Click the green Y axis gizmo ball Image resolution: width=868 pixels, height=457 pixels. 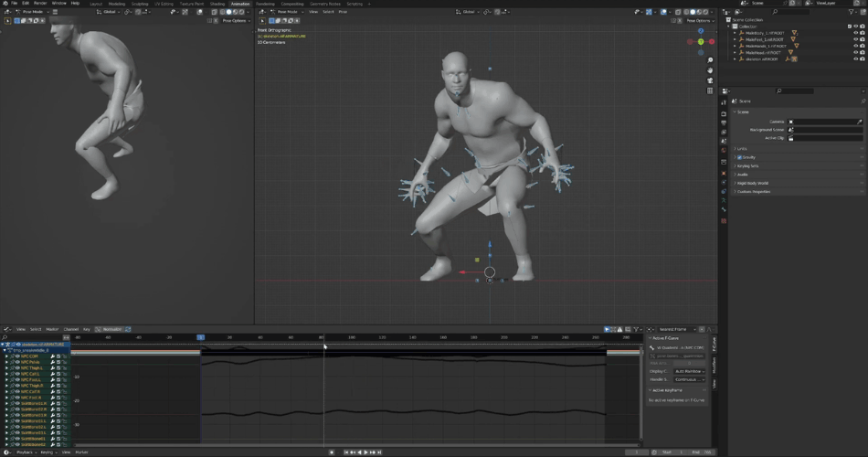tap(701, 42)
